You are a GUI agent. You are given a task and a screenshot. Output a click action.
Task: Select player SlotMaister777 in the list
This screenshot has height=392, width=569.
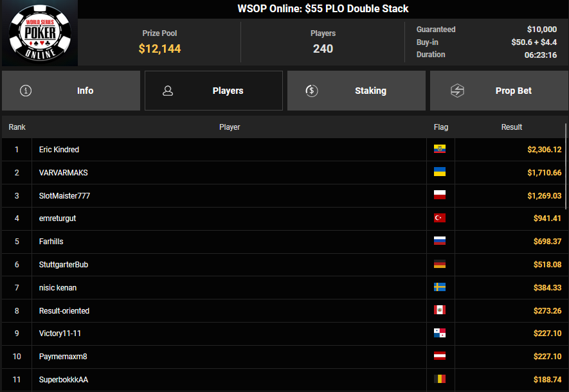coord(64,195)
